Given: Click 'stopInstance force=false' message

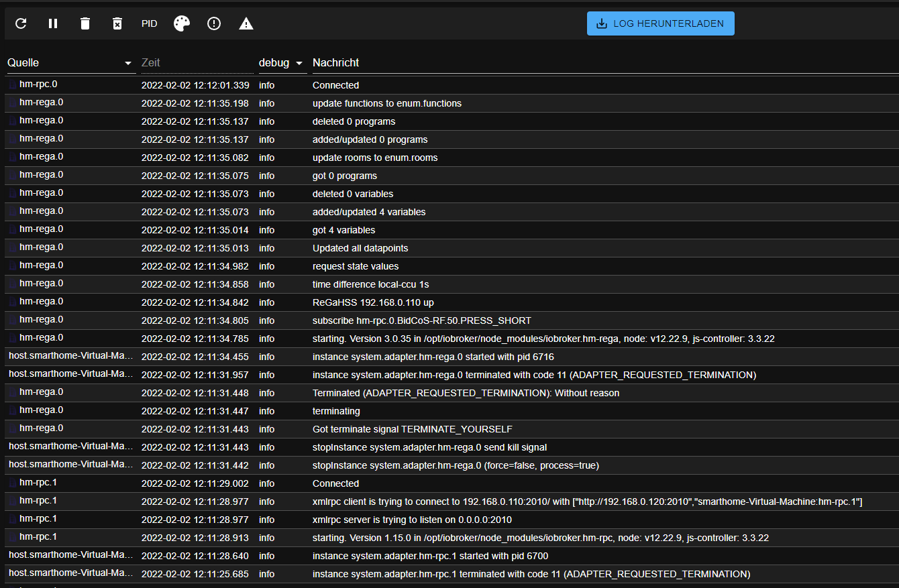Looking at the screenshot, I should point(456,465).
